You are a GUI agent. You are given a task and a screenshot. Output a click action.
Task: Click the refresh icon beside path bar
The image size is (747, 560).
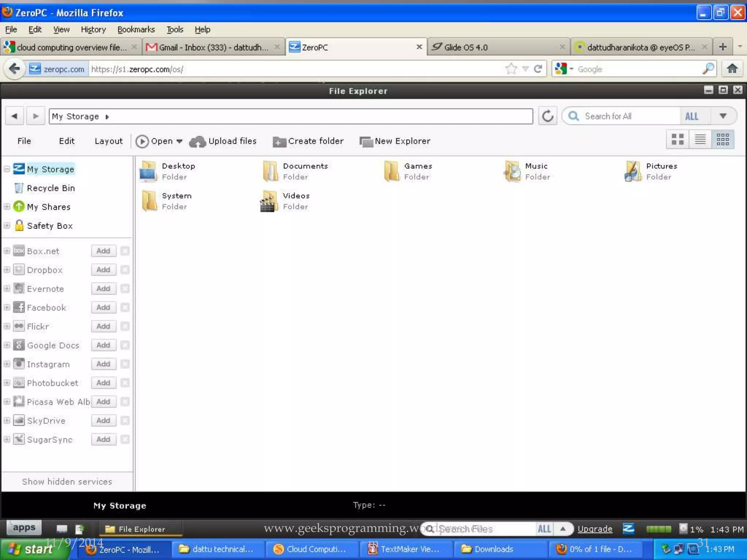pos(547,116)
